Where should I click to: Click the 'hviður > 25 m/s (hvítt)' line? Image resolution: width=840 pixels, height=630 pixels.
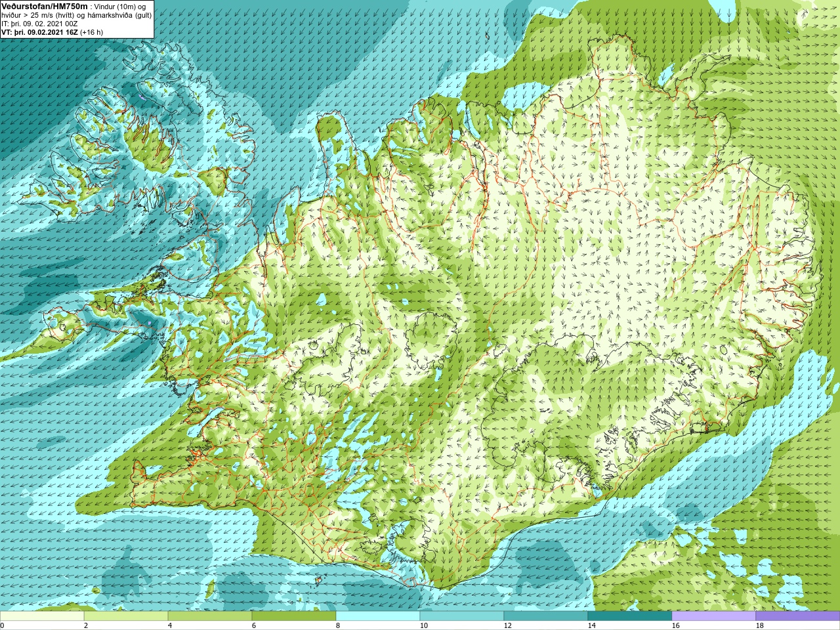pyautogui.click(x=39, y=15)
